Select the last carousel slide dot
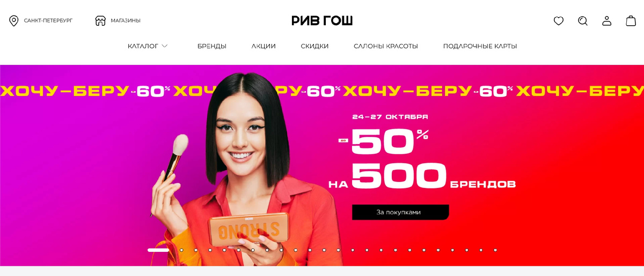 (495, 250)
